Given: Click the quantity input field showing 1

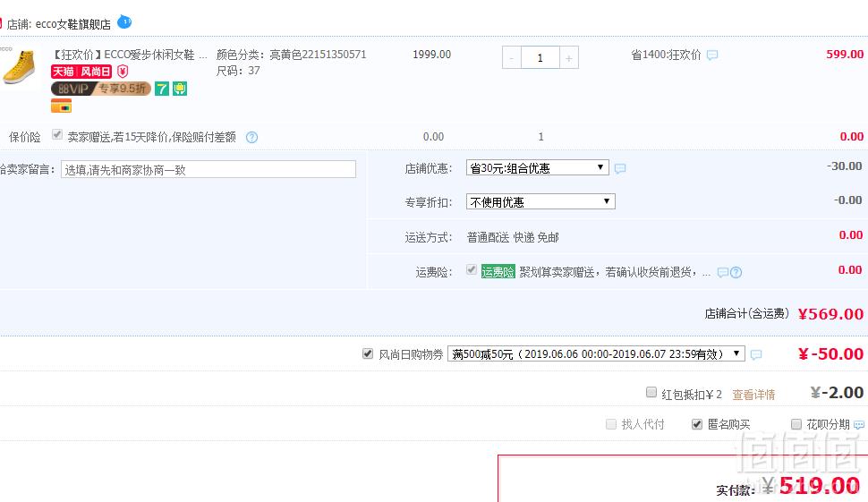Looking at the screenshot, I should [x=540, y=57].
